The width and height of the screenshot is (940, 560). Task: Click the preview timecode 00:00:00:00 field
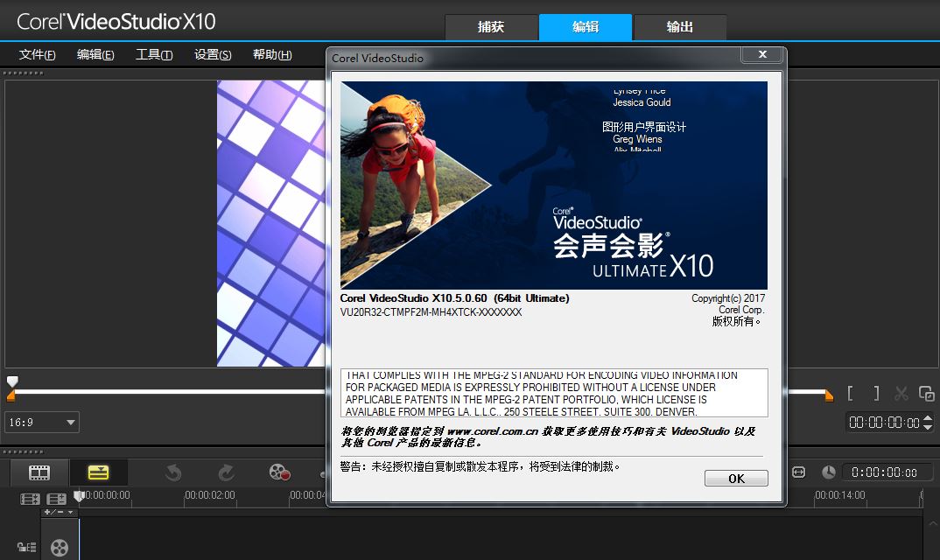click(884, 423)
